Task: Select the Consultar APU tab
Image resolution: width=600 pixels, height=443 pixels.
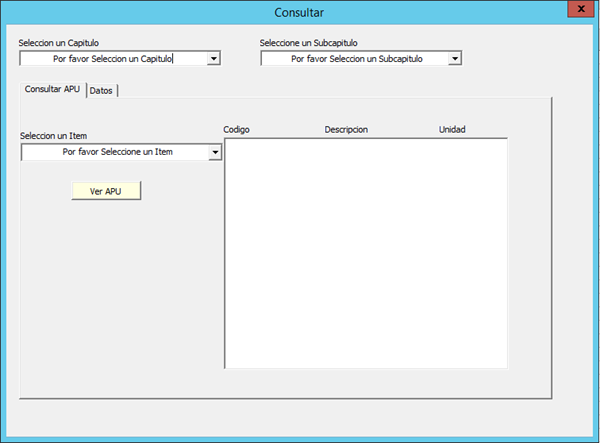Action: click(x=52, y=89)
